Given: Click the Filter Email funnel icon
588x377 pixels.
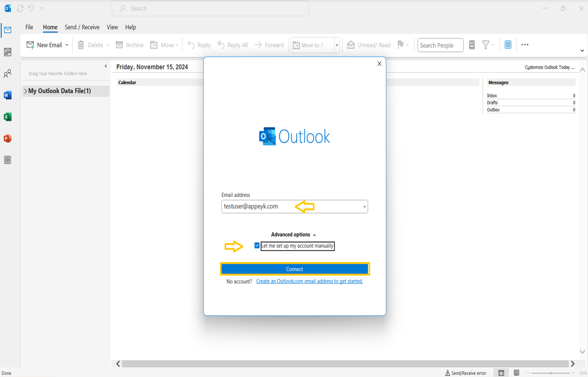Looking at the screenshot, I should pos(486,45).
